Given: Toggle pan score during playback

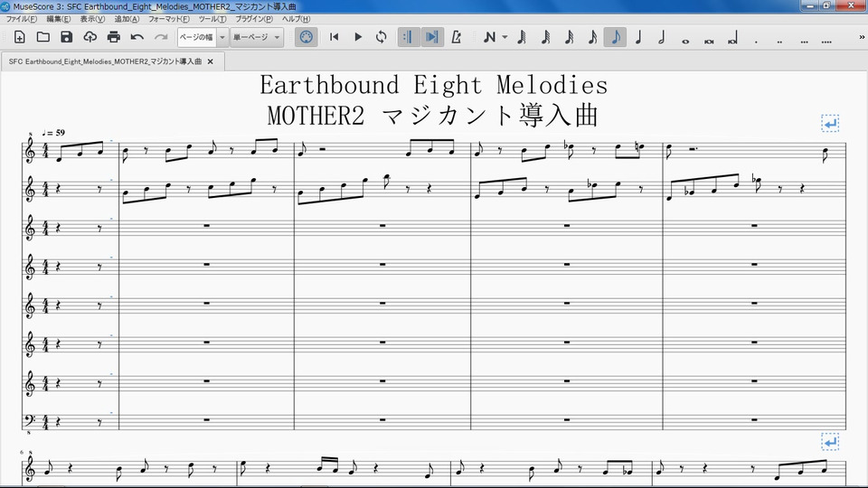Looking at the screenshot, I should (432, 37).
